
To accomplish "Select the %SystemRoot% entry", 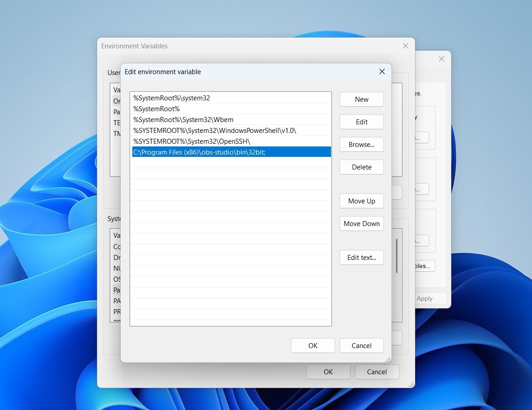I will pyautogui.click(x=231, y=108).
